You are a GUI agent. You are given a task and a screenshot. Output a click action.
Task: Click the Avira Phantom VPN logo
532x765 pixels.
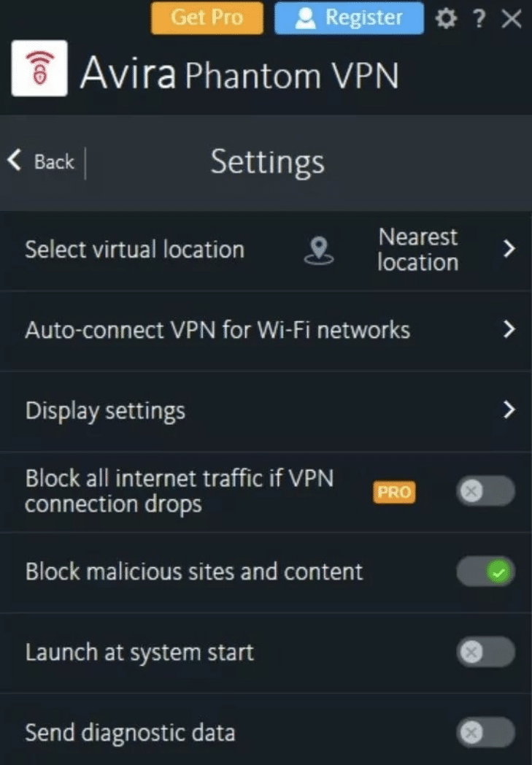point(39,69)
